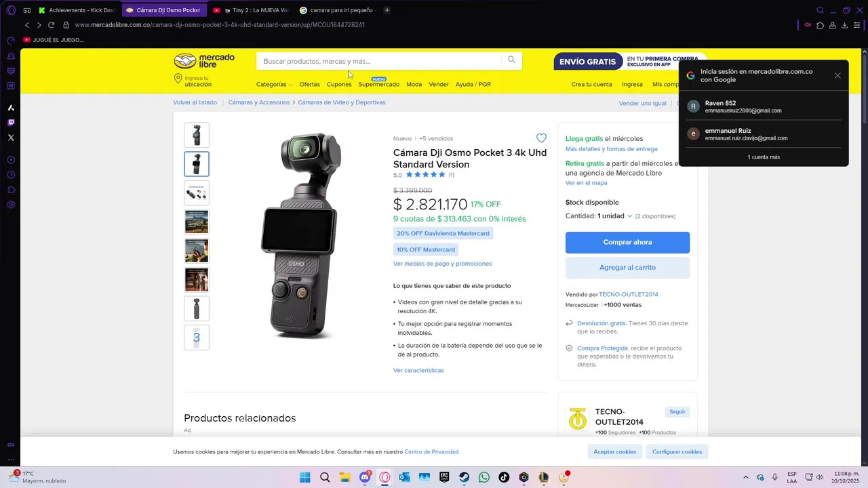868x488 pixels.
Task: Open File Explorer from taskbar
Action: 344,477
